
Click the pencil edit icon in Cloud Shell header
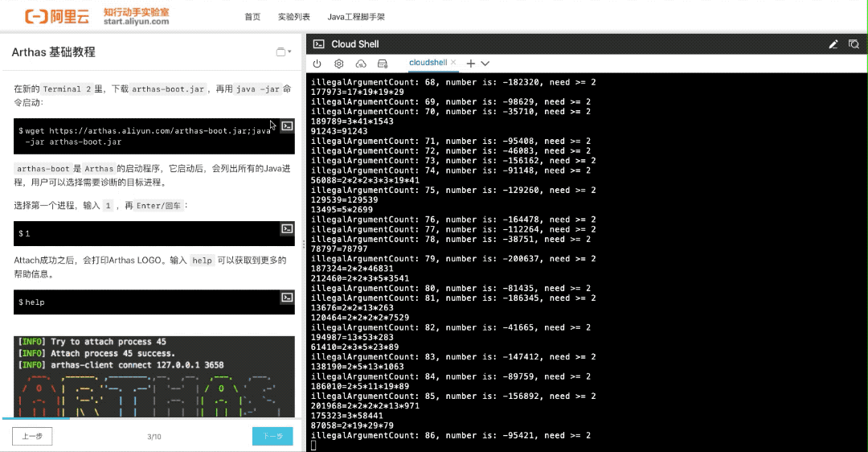(x=833, y=44)
